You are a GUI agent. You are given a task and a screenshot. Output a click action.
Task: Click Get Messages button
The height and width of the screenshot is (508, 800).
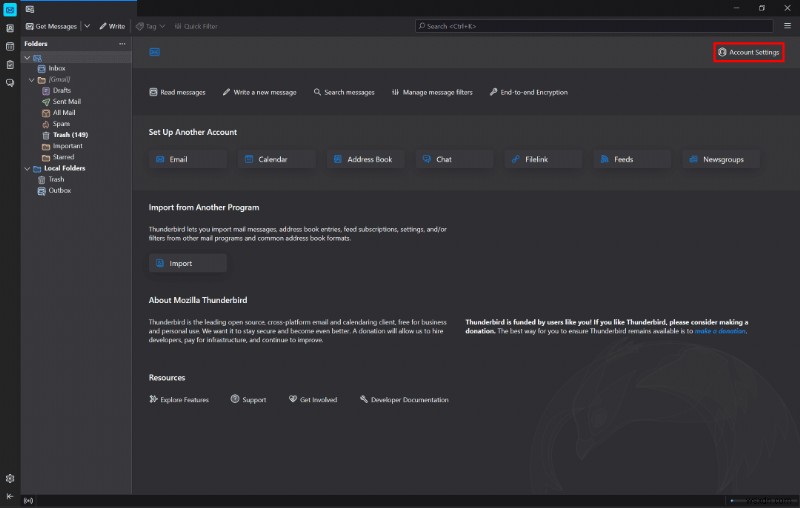[x=51, y=26]
